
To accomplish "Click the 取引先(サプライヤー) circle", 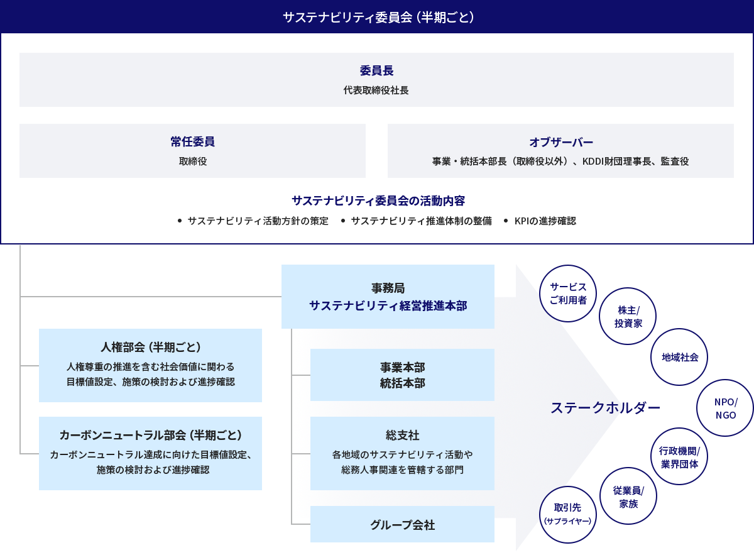I will [x=567, y=514].
